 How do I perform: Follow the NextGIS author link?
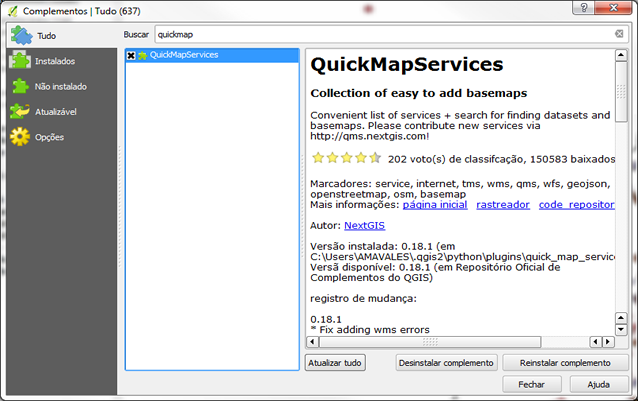[x=364, y=226]
